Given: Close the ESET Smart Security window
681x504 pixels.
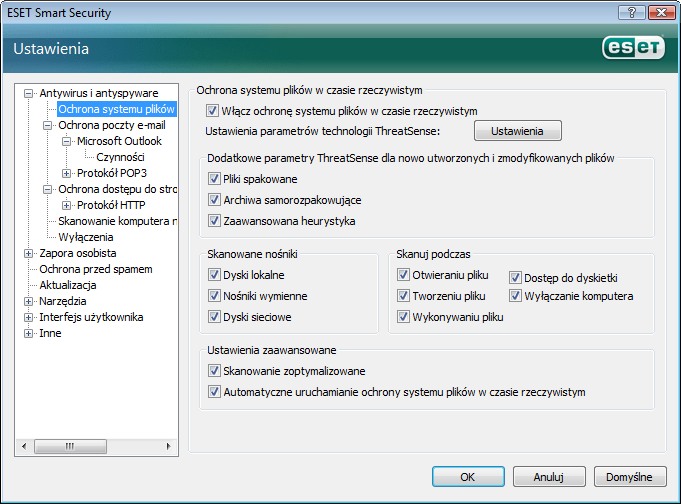Looking at the screenshot, I should [661, 13].
